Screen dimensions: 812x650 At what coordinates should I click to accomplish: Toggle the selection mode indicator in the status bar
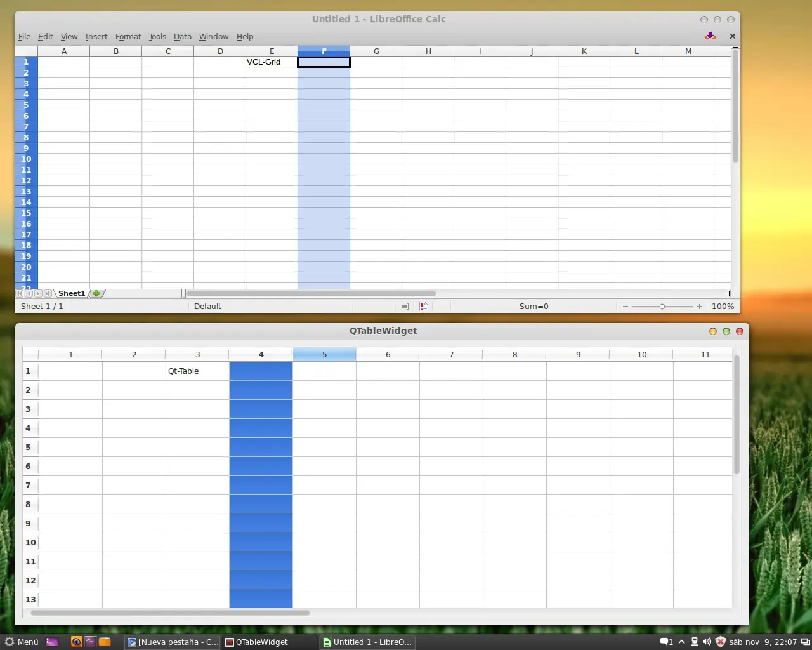(405, 306)
